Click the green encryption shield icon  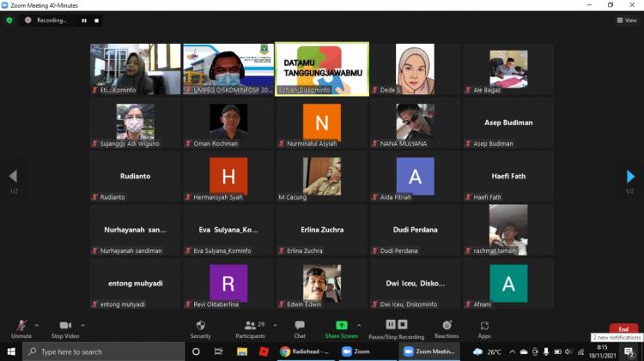click(9, 20)
